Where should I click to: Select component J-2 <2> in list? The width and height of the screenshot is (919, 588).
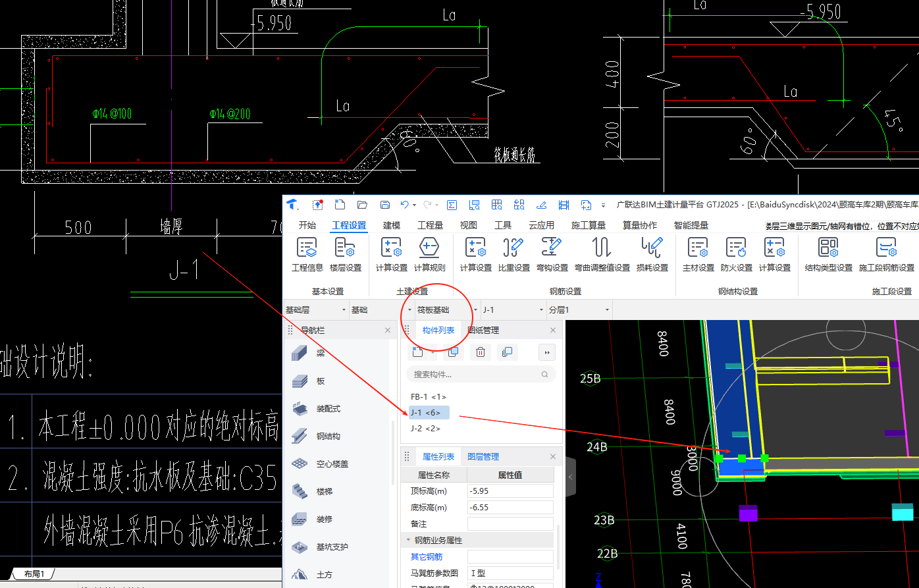coord(425,428)
